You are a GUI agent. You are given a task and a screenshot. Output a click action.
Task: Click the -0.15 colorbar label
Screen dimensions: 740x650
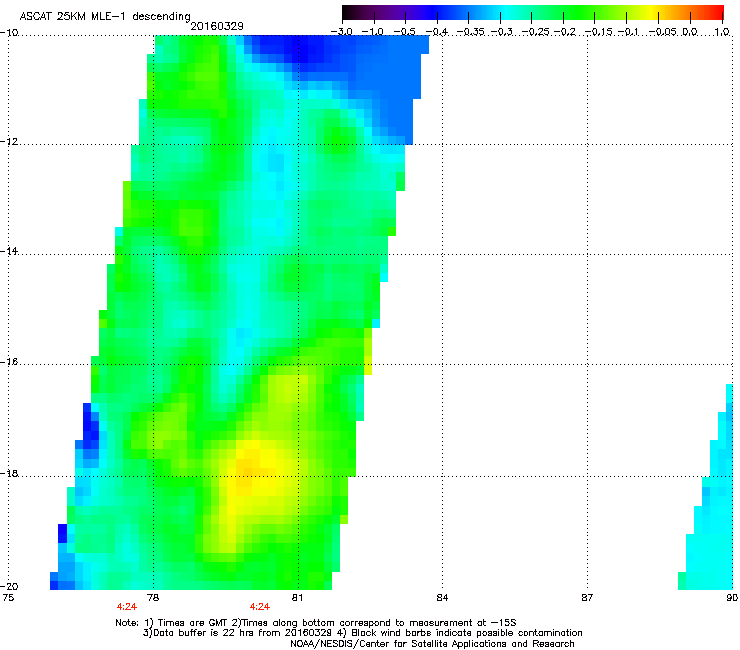point(598,32)
